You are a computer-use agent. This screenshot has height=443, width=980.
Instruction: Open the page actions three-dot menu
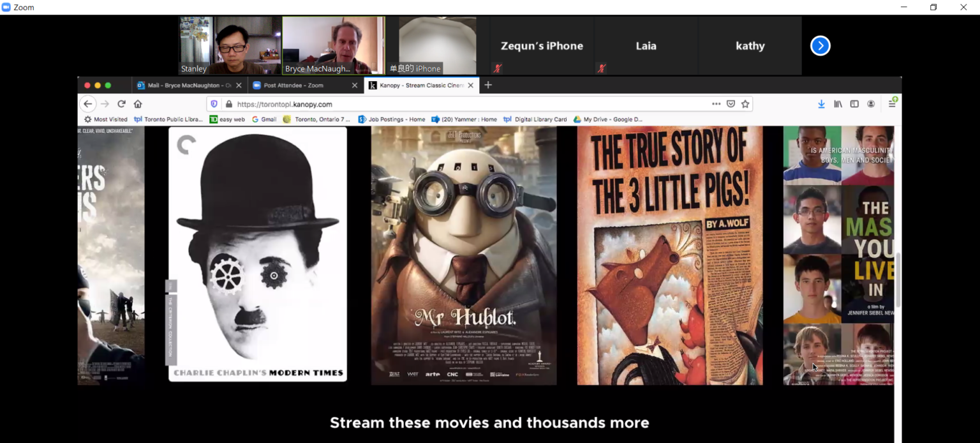pyautogui.click(x=716, y=104)
